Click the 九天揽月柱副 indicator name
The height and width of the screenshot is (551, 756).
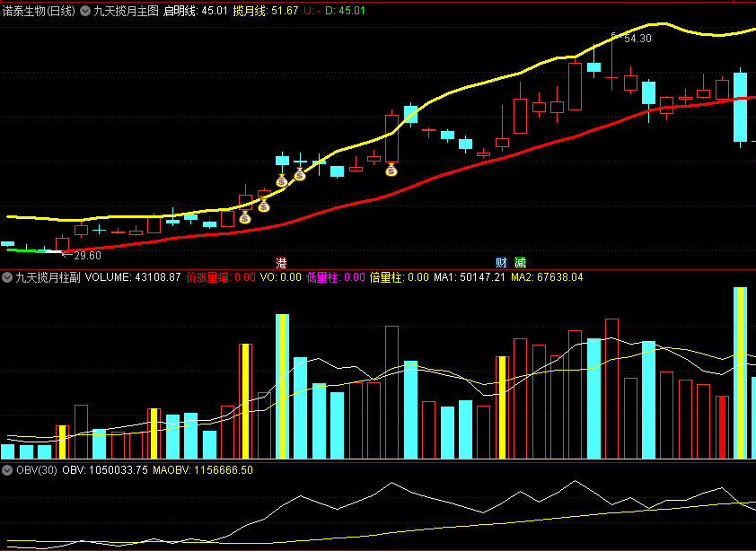coord(48,277)
